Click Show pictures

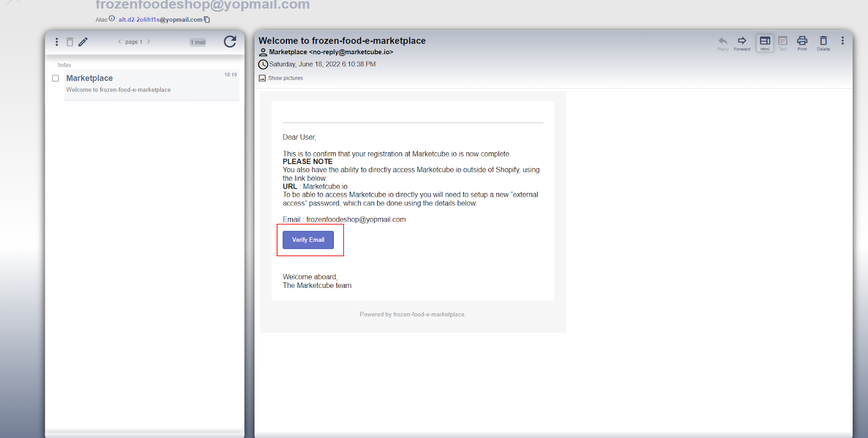pos(280,78)
